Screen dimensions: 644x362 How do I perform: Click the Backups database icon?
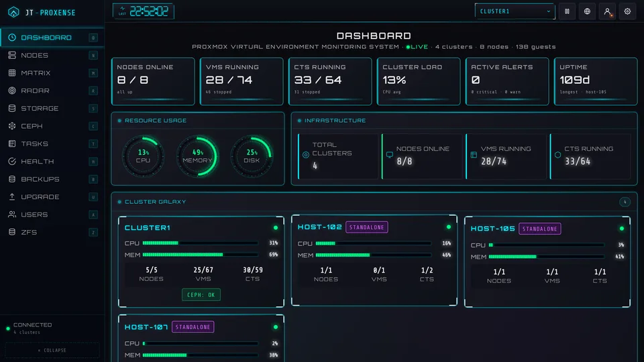(x=12, y=179)
